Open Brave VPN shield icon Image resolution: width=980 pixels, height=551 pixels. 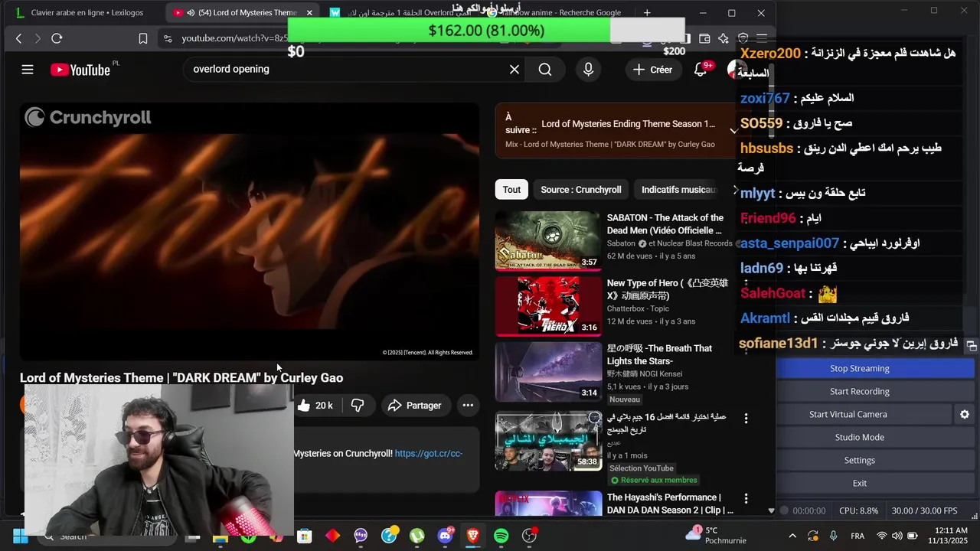pyautogui.click(x=743, y=38)
